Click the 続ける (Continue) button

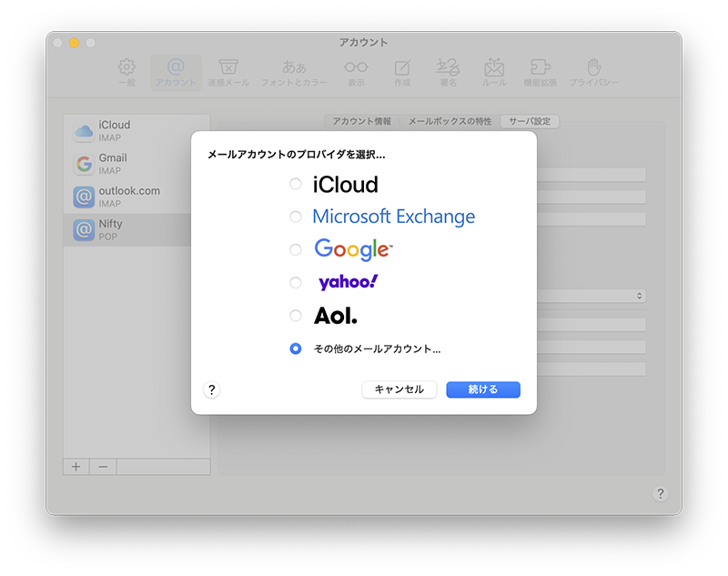[483, 389]
